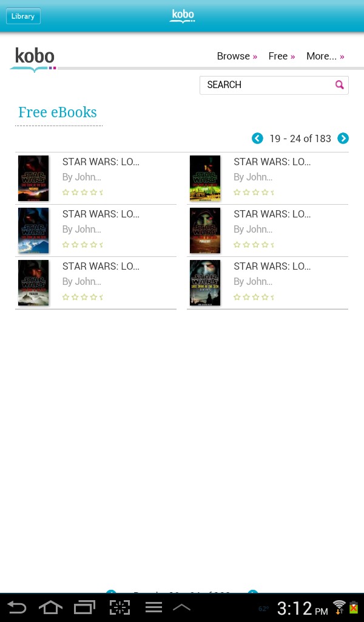
Task: Go to previous page arrow near 19 - 24
Action: 257,138
